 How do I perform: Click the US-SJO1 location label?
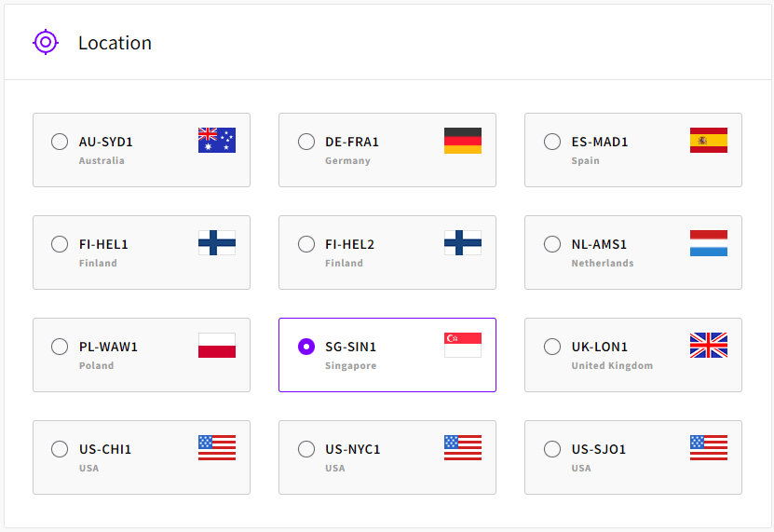coord(599,449)
